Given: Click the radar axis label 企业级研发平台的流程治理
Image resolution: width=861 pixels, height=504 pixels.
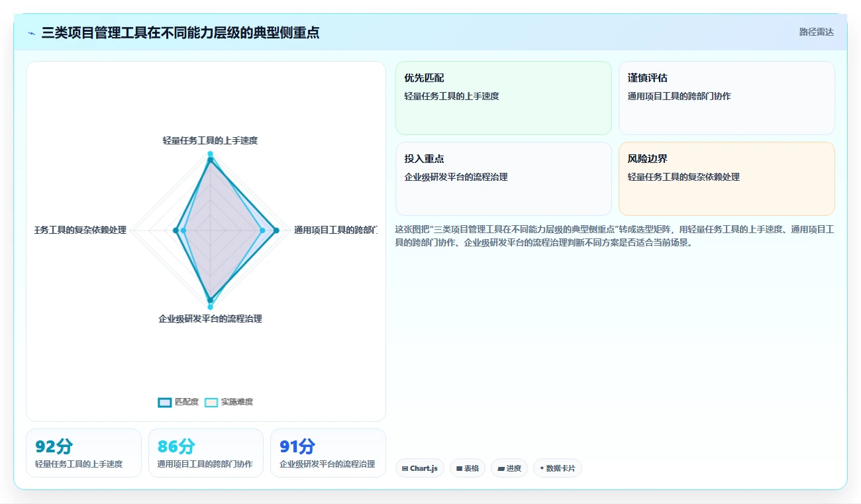Looking at the screenshot, I should tap(210, 319).
